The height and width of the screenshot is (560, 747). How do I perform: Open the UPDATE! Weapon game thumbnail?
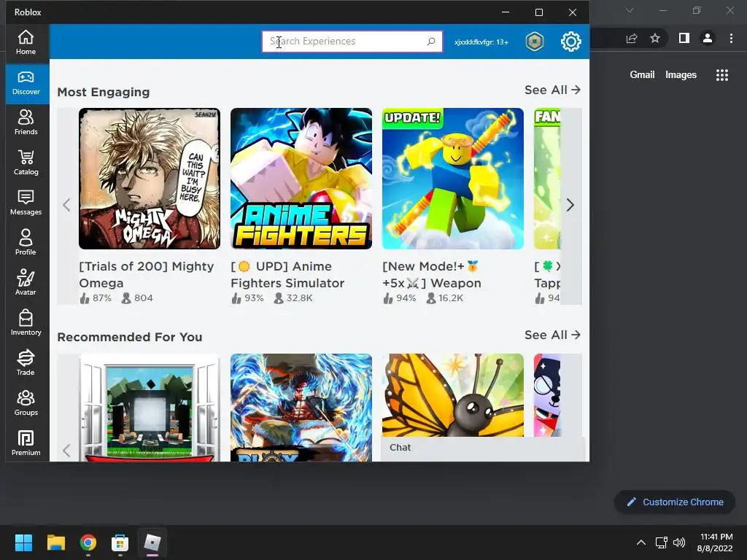click(x=452, y=179)
